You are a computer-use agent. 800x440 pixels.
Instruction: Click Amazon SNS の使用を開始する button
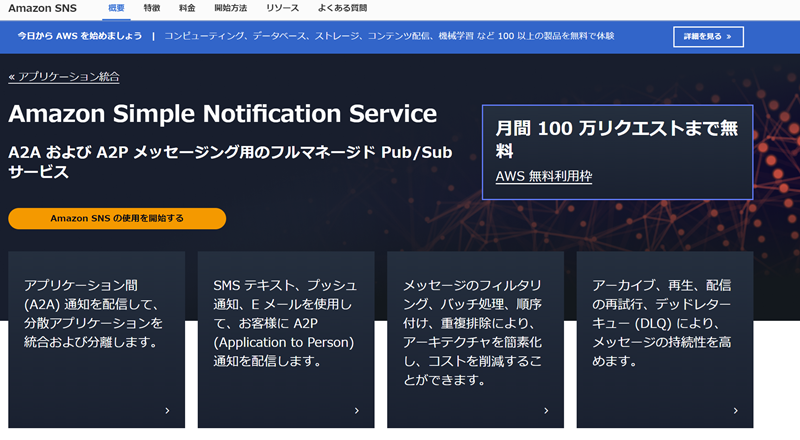pos(117,218)
